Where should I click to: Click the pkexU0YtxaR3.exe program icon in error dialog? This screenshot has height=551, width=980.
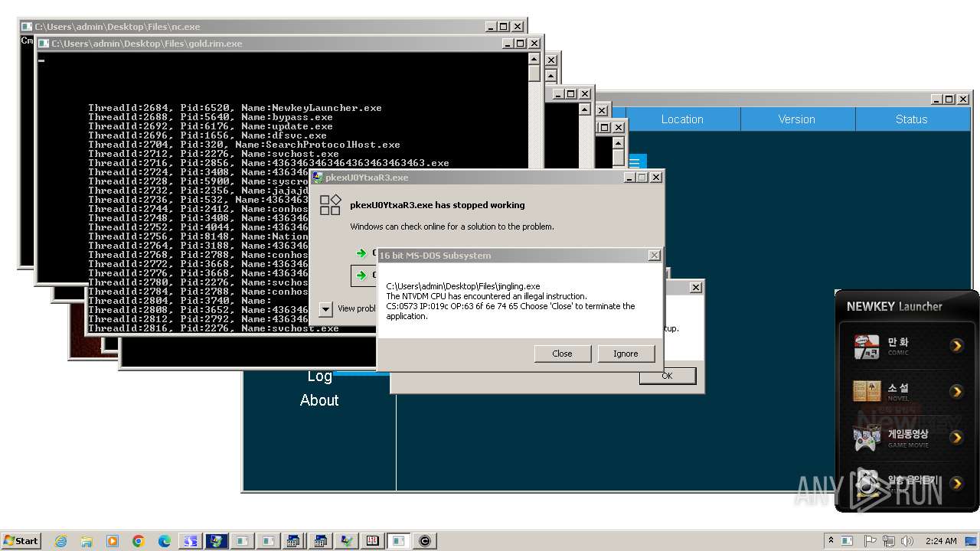pos(330,204)
